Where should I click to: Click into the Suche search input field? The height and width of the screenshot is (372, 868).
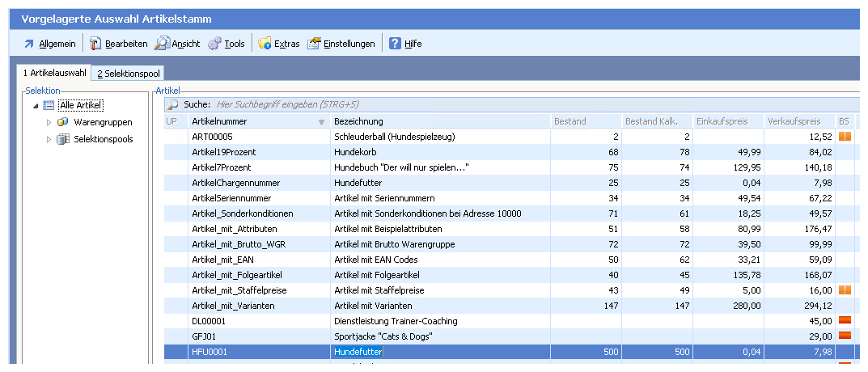[x=404, y=104]
